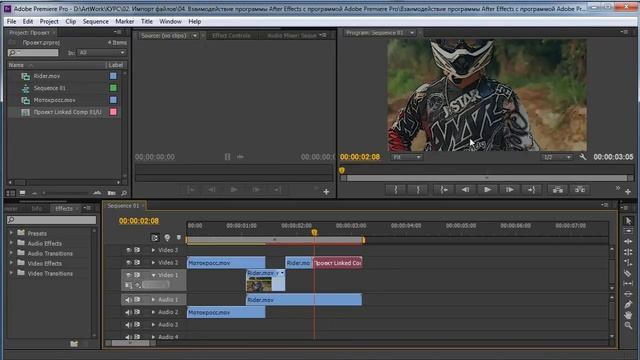Open the File menu
The height and width of the screenshot is (360, 640).
[11, 21]
